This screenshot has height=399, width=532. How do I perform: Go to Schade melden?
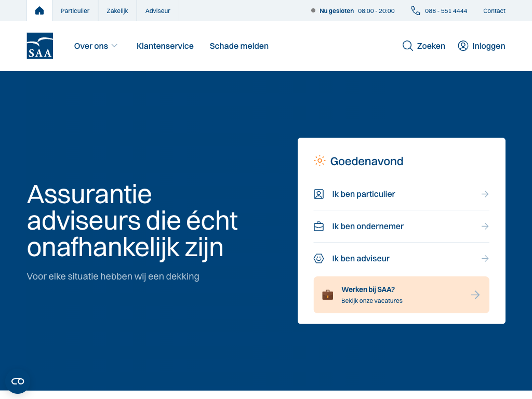coord(239,46)
